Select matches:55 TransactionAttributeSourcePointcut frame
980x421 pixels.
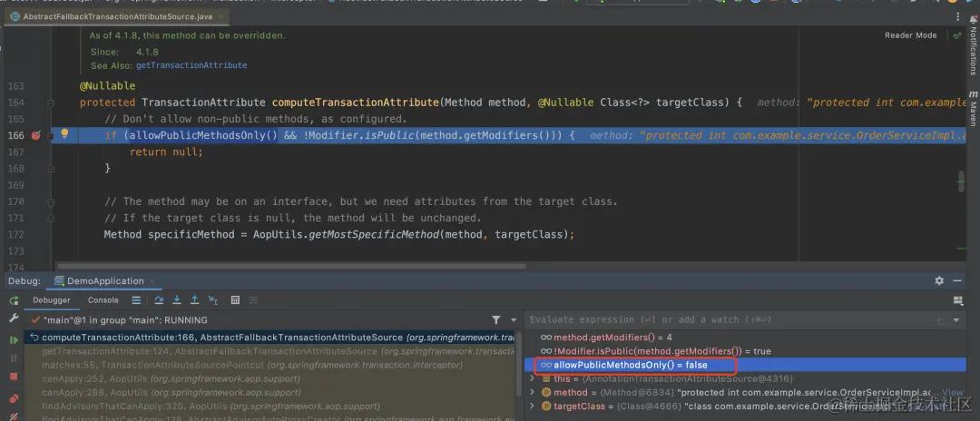270,365
